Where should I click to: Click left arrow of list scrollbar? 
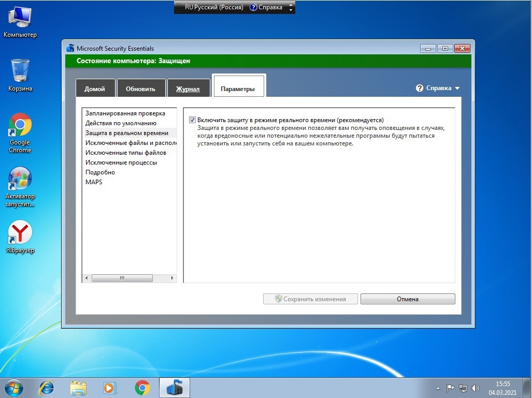[87, 278]
